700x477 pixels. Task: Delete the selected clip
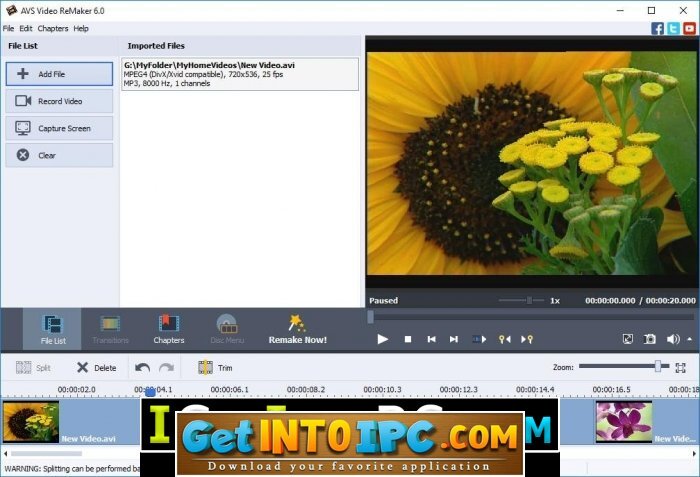96,368
